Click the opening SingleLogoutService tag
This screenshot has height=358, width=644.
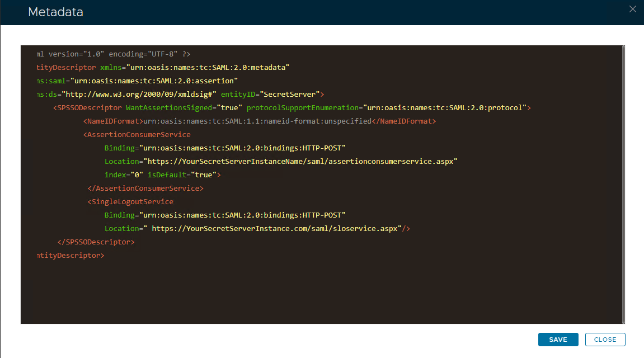click(x=130, y=202)
